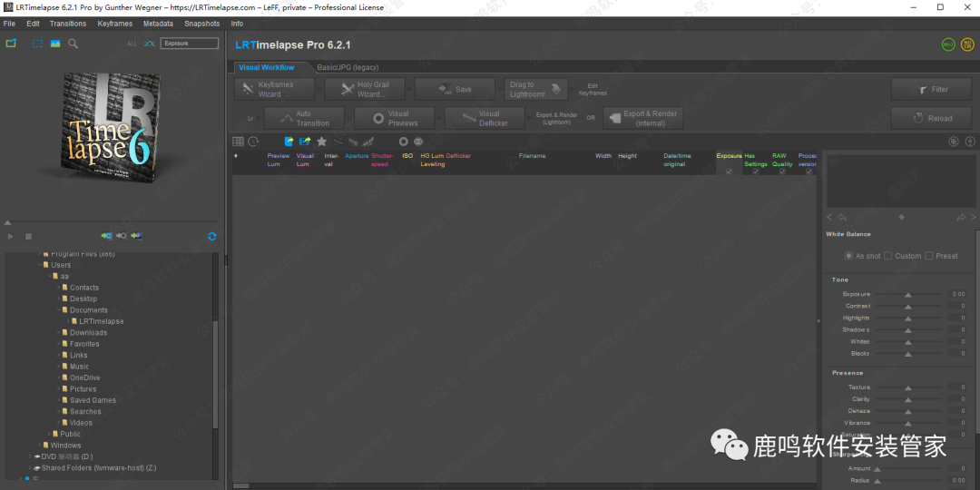Toggle the Process version column checkbox
The width and height of the screenshot is (980, 490).
point(809,171)
